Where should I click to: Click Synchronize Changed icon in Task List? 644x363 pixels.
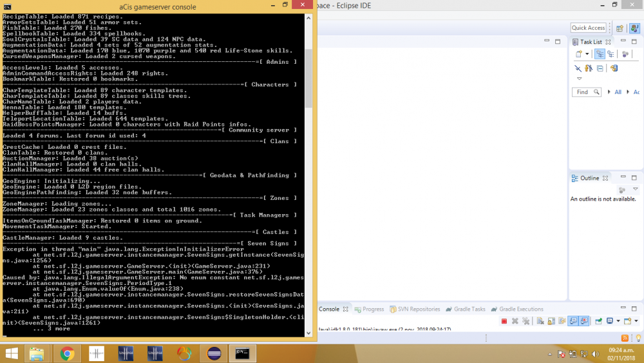[615, 68]
